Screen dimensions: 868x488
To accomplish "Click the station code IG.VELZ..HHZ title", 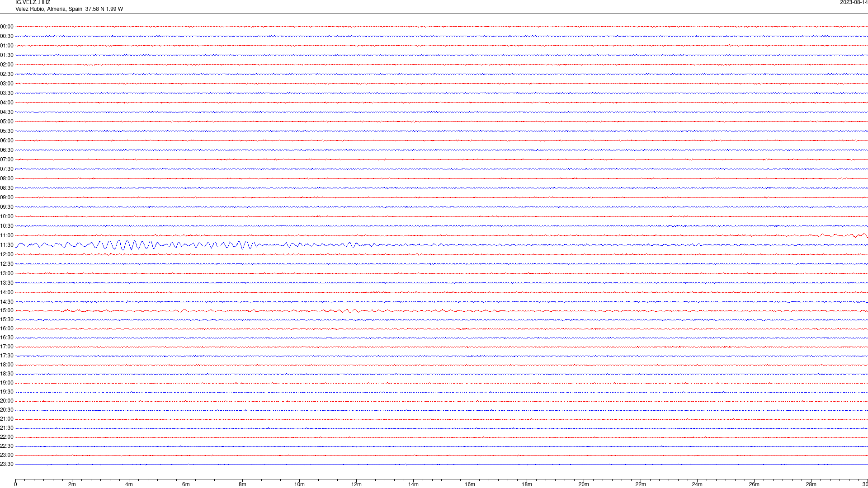I will 33,3.
